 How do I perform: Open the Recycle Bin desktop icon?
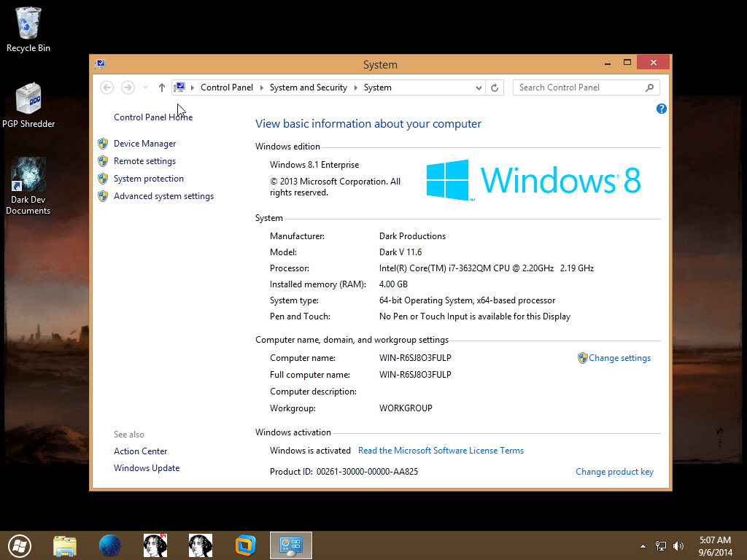[28, 29]
